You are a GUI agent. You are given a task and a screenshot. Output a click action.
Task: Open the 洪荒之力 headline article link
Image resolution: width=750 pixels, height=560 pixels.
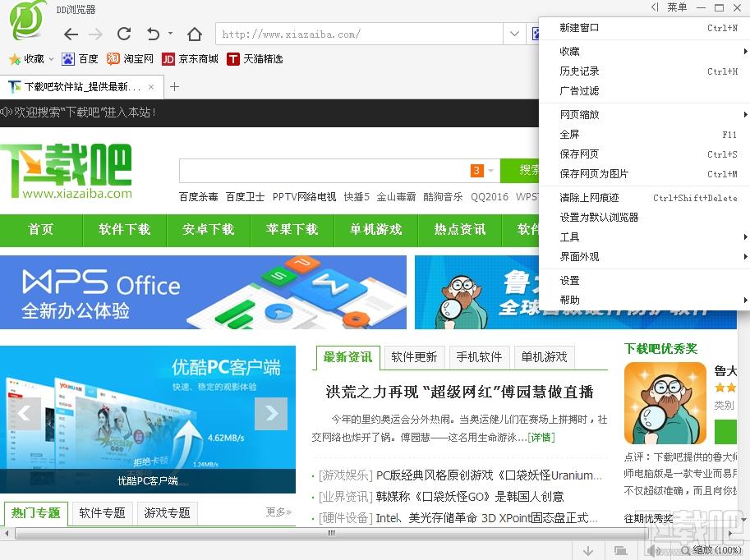click(x=459, y=392)
